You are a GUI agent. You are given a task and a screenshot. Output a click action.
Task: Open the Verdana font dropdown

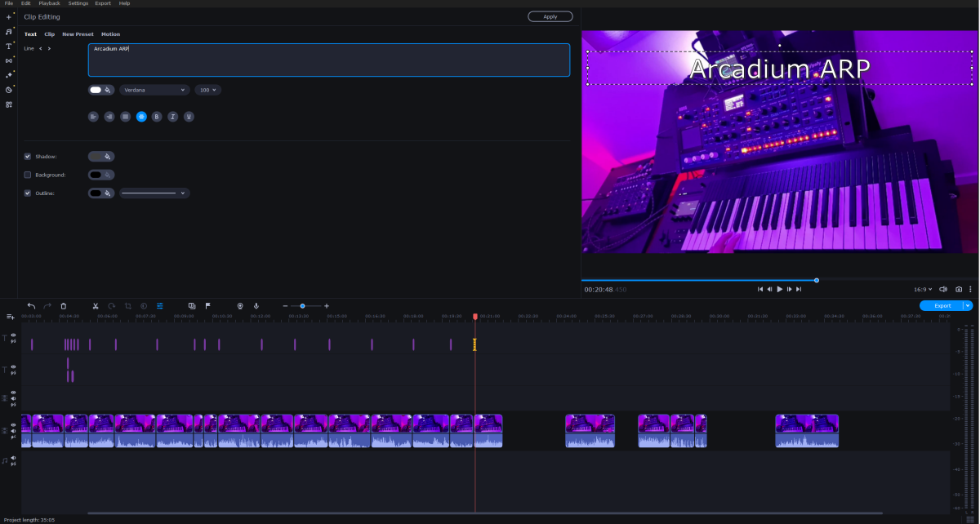pyautogui.click(x=154, y=90)
